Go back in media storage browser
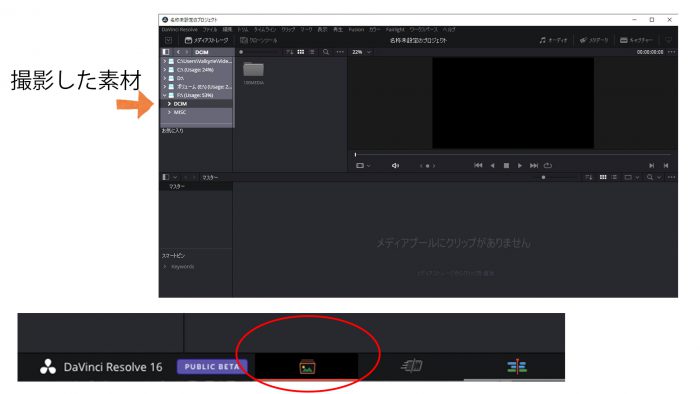 178,52
